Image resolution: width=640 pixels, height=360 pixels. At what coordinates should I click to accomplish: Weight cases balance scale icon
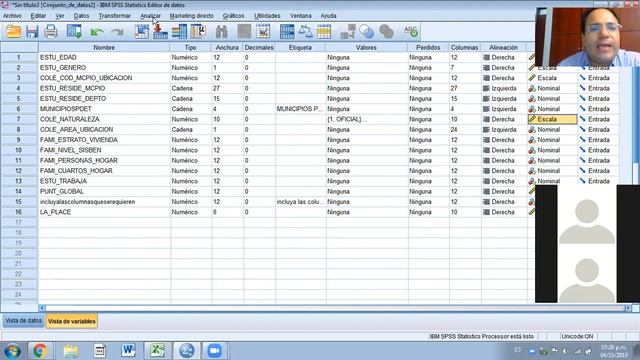pos(305,31)
